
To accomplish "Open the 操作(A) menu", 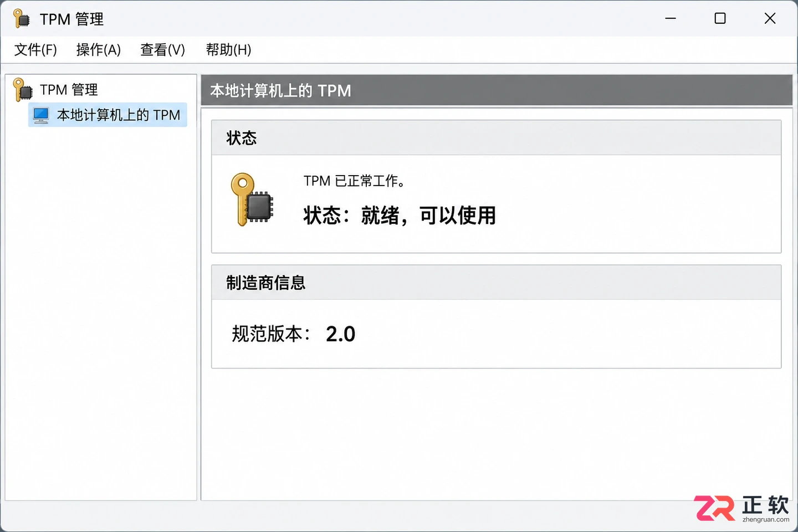I will click(x=98, y=50).
